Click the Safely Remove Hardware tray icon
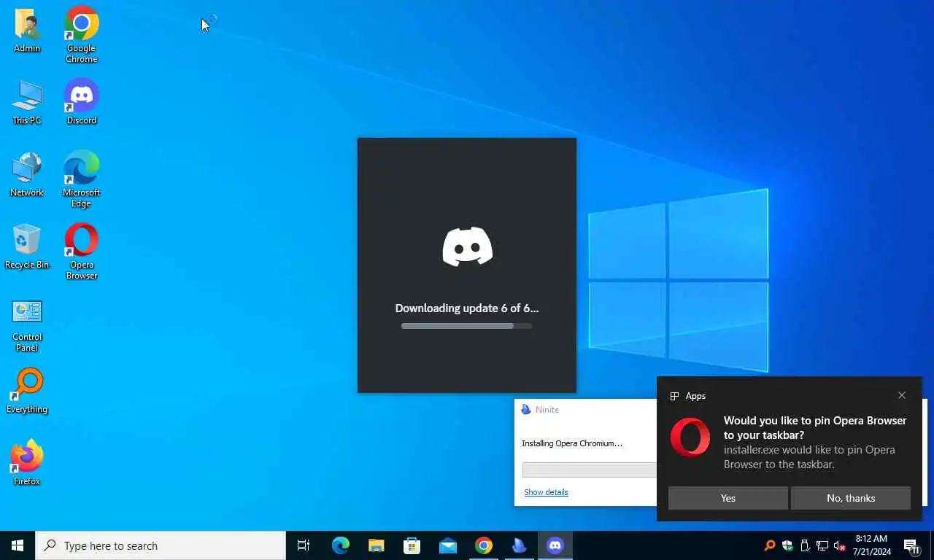 pyautogui.click(x=805, y=545)
